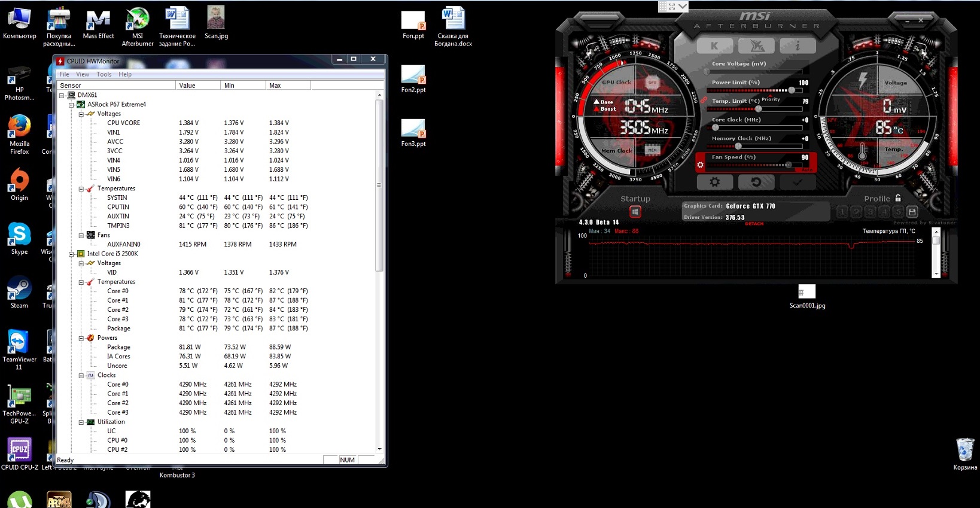980x508 pixels.
Task: Click the DETACH link in Afterburner
Action: point(754,224)
